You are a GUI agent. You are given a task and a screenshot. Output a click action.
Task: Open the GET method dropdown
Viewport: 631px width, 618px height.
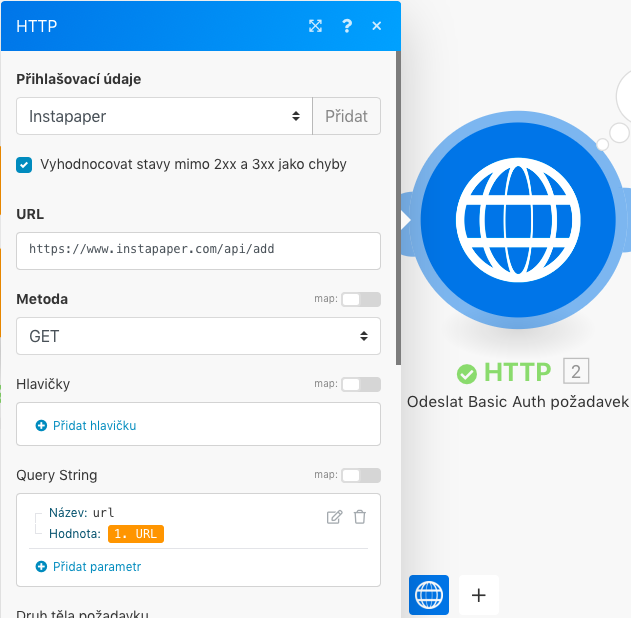(198, 336)
